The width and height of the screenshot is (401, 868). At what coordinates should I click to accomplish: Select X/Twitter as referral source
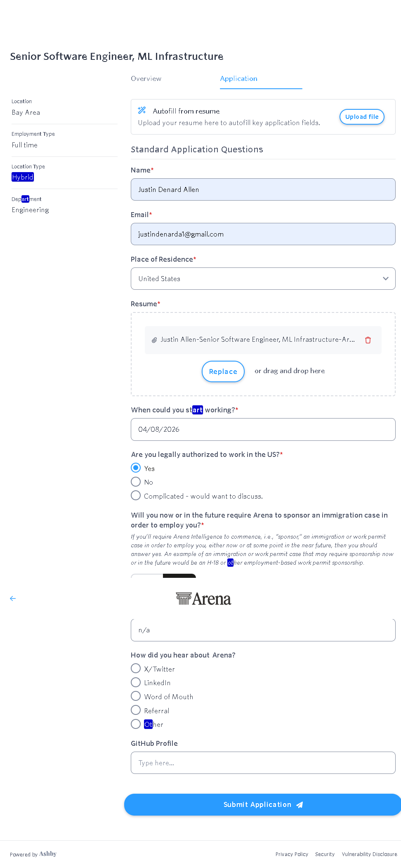tap(136, 669)
